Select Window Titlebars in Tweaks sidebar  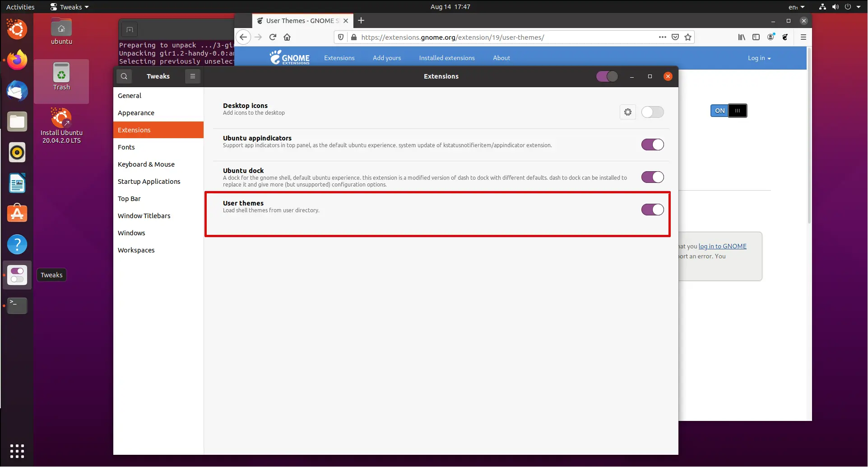click(x=158, y=216)
